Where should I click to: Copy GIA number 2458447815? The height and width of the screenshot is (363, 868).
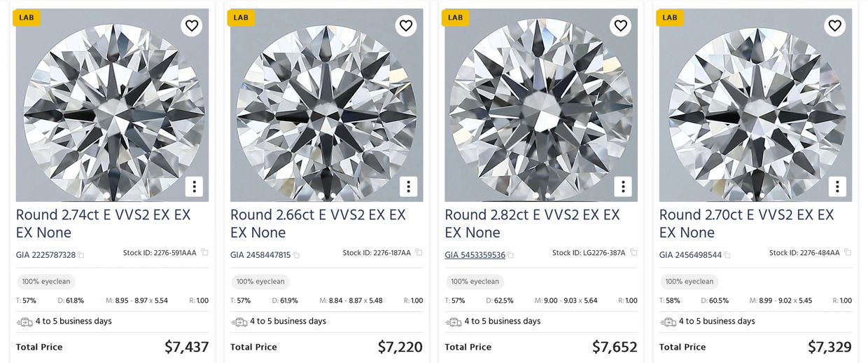[x=296, y=255]
